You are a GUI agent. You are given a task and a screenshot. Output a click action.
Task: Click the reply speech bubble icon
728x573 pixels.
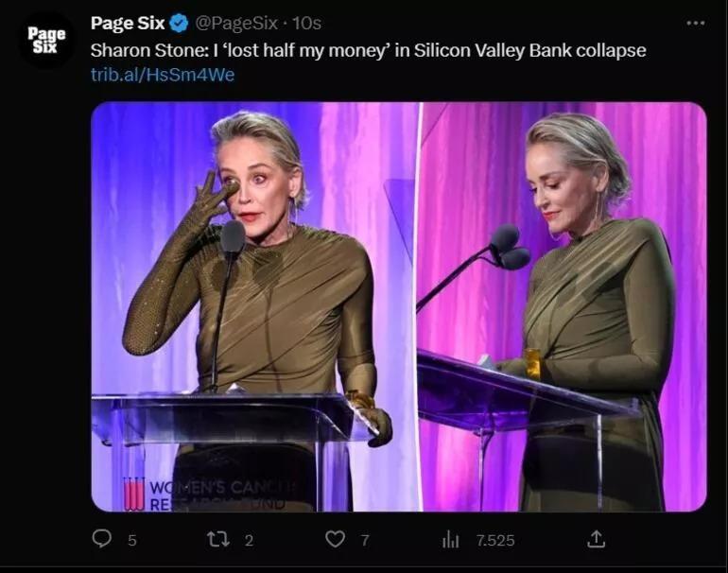pyautogui.click(x=102, y=539)
